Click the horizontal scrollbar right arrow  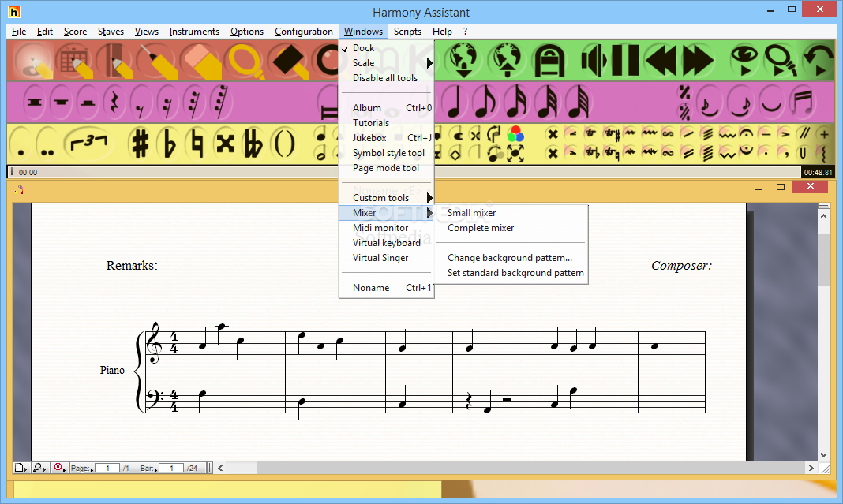pos(811,468)
